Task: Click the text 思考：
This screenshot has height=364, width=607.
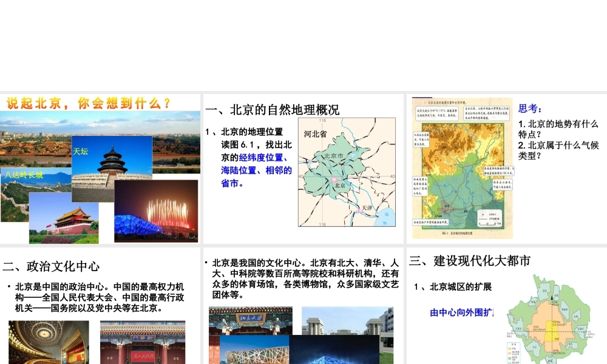Action: click(x=531, y=109)
